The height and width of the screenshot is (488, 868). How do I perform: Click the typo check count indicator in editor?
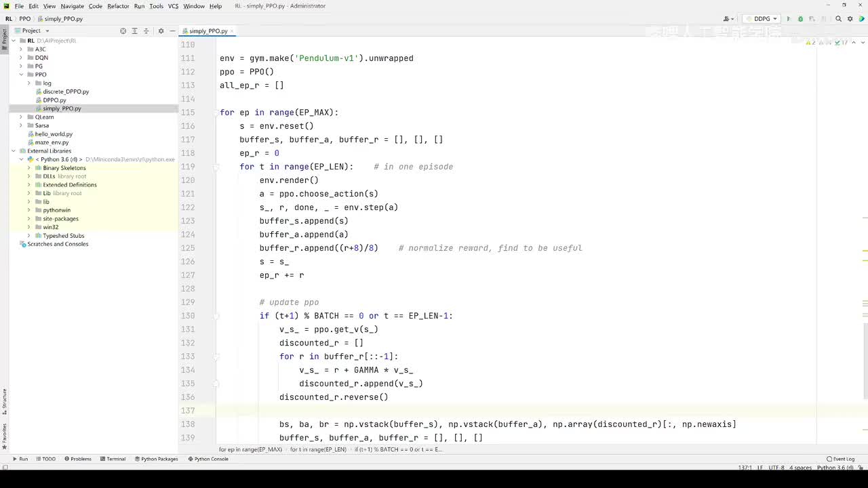pyautogui.click(x=841, y=42)
